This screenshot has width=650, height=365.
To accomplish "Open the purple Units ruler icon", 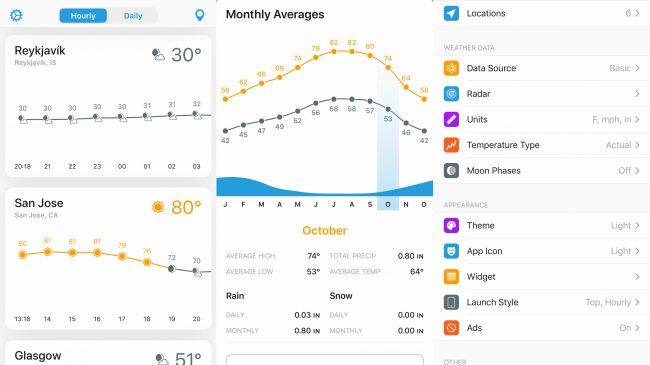I will 451,119.
